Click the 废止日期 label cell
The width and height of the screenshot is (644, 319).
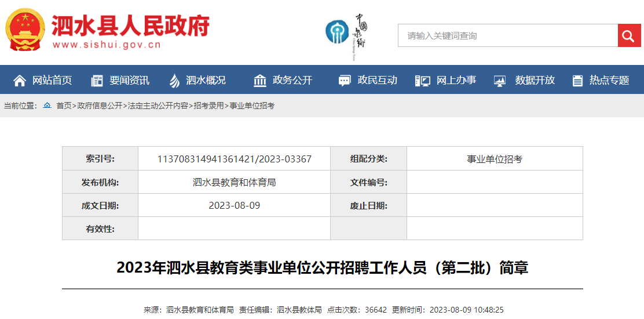369,205
